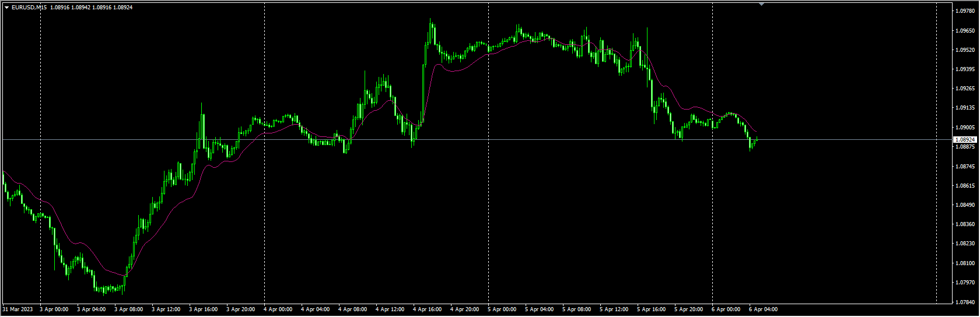The width and height of the screenshot is (980, 317).
Task: Click the 3 Apr 16:00 time label
Action: pos(204,309)
